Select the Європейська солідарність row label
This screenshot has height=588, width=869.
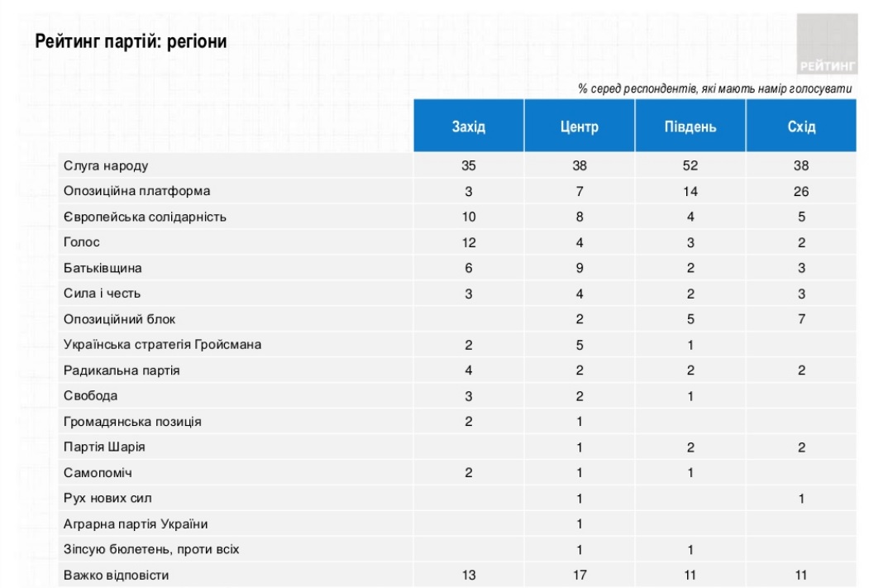coord(145,217)
